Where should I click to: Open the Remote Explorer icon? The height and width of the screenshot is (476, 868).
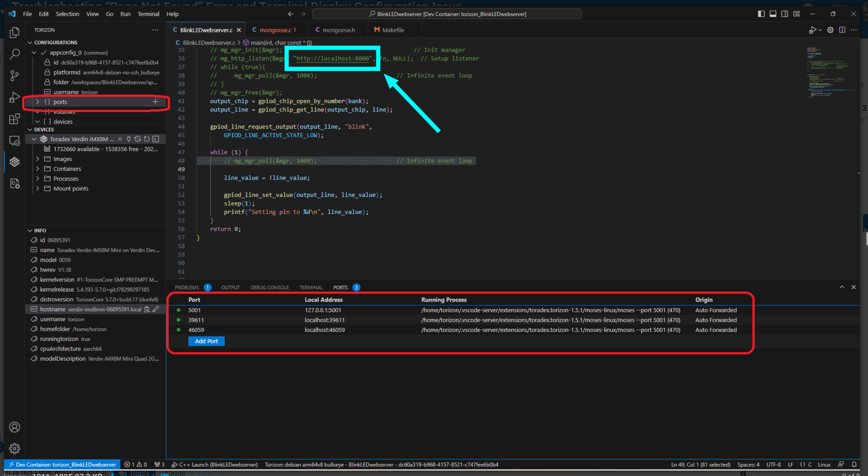pyautogui.click(x=15, y=141)
